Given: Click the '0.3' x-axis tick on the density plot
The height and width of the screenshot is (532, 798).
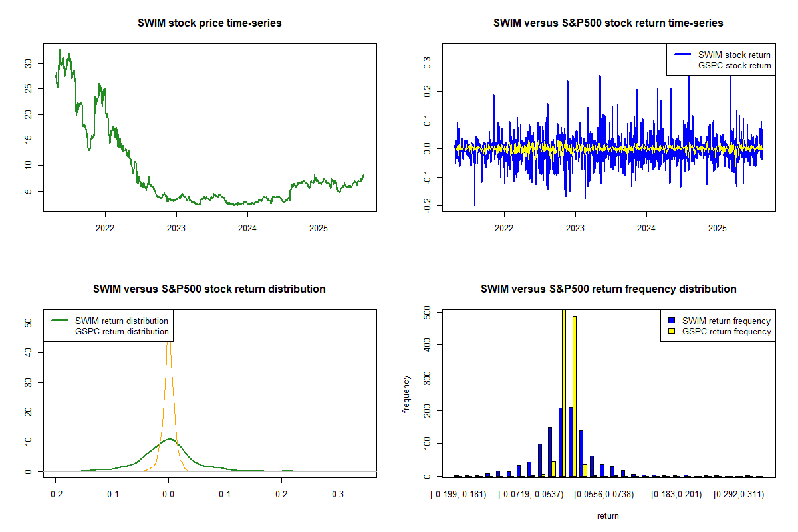Looking at the screenshot, I should click(338, 495).
